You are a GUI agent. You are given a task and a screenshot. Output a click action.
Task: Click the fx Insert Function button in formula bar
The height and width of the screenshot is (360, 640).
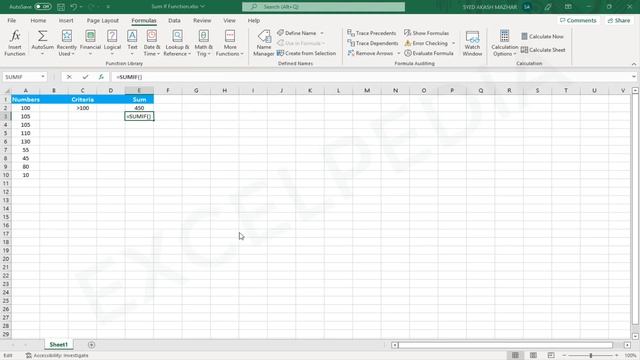pos(101,77)
